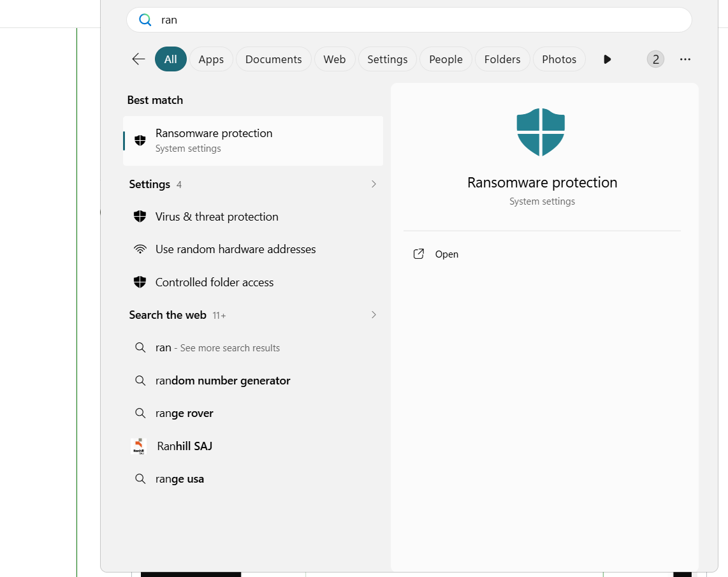
Task: Search web for random number generator
Action: 253,381
